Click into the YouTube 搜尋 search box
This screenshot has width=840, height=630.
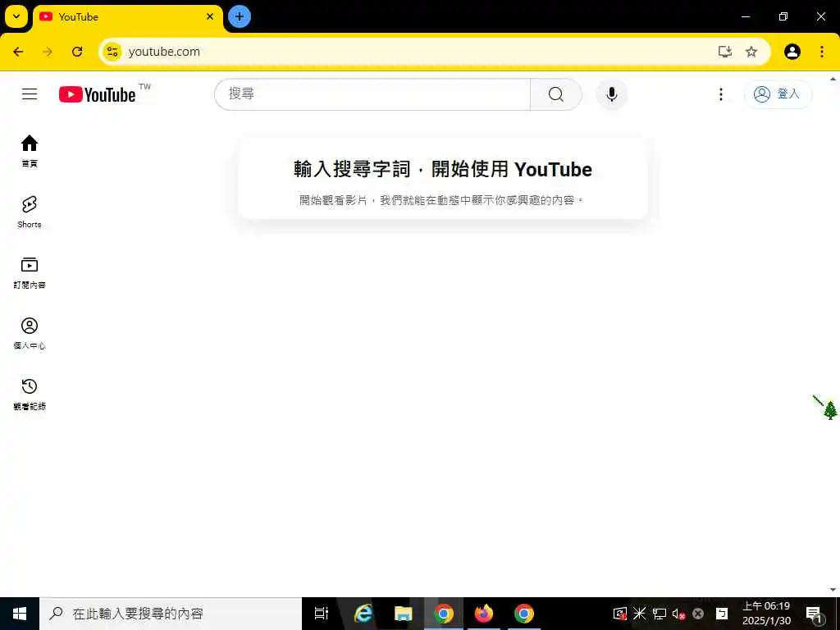[372, 94]
